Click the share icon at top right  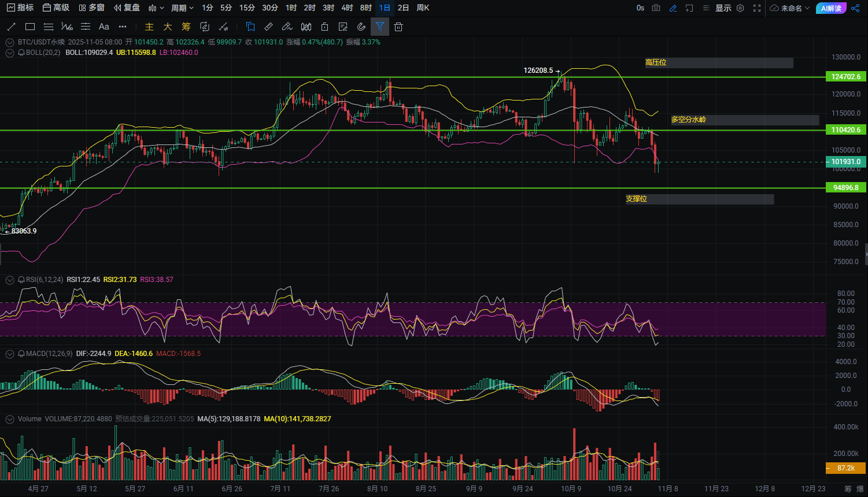[855, 8]
